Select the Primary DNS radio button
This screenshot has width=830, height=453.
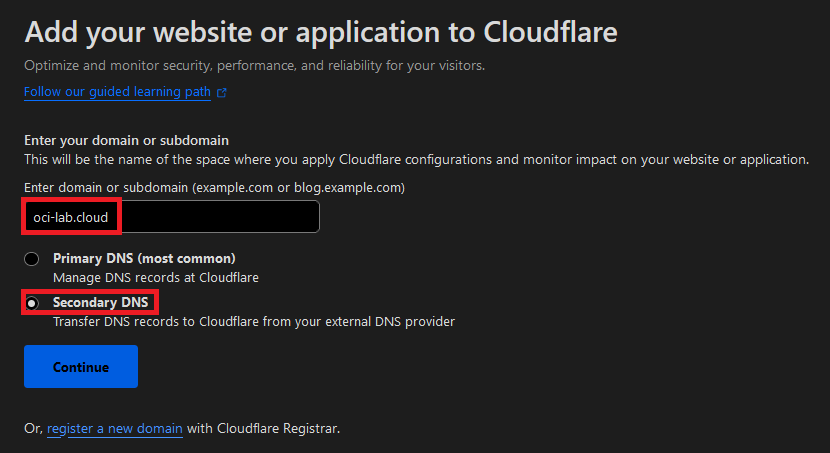pyautogui.click(x=32, y=259)
